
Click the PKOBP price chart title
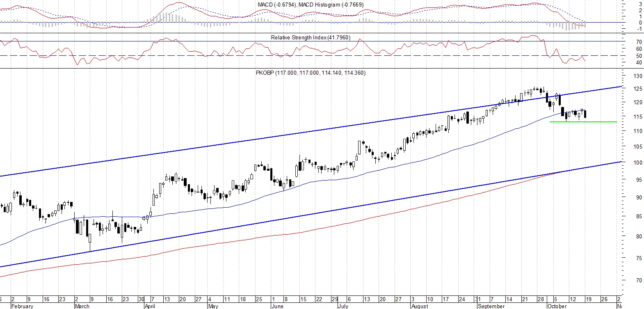click(x=311, y=73)
